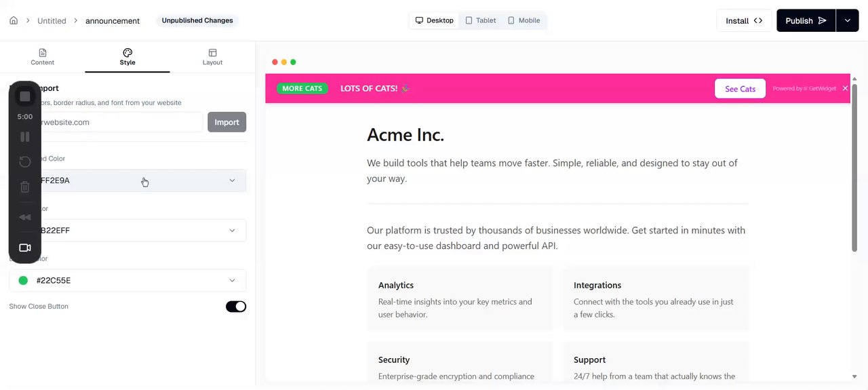Expand the B22EFF color dropdown
Image resolution: width=868 pixels, height=390 pixels.
pos(127,231)
